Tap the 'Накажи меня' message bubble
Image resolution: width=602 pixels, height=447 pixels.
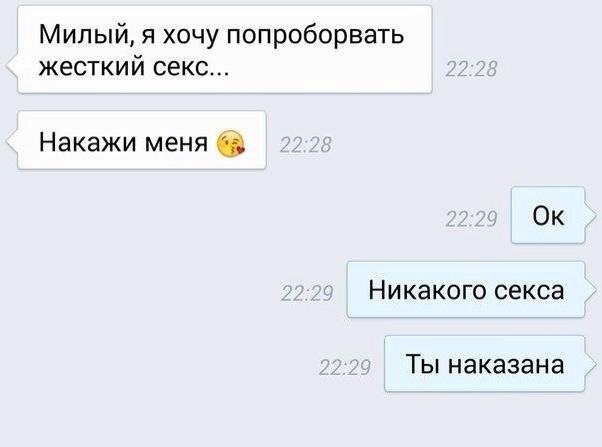141,140
